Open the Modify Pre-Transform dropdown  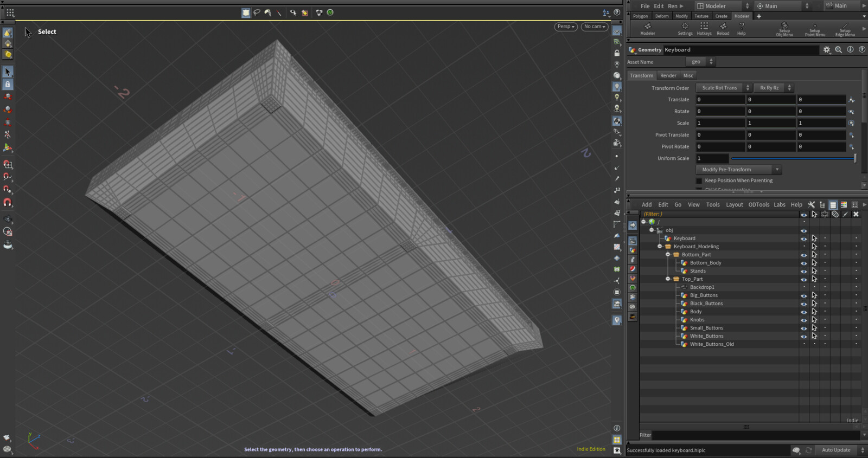[739, 170]
